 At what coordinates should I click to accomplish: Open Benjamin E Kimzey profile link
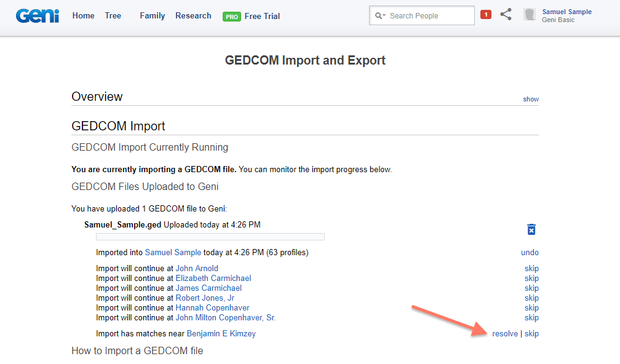(x=221, y=334)
